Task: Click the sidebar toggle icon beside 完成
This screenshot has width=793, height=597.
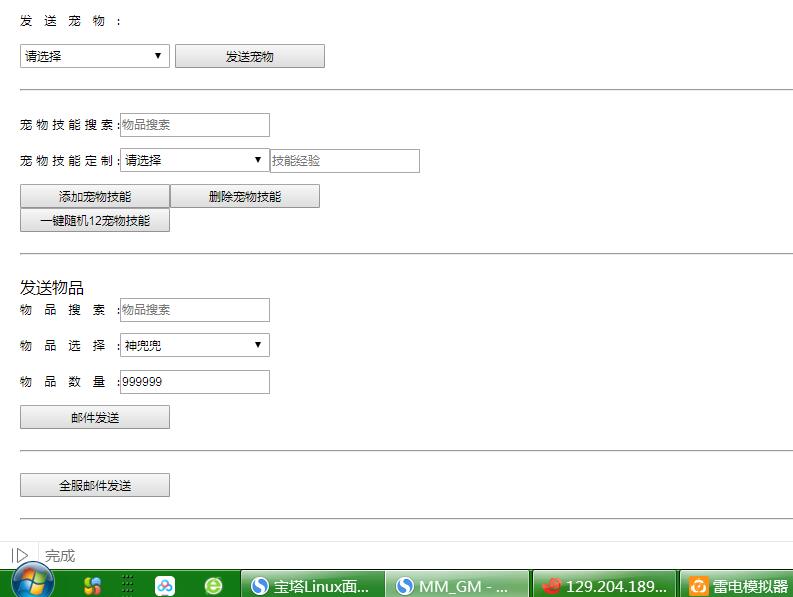Action: point(20,555)
